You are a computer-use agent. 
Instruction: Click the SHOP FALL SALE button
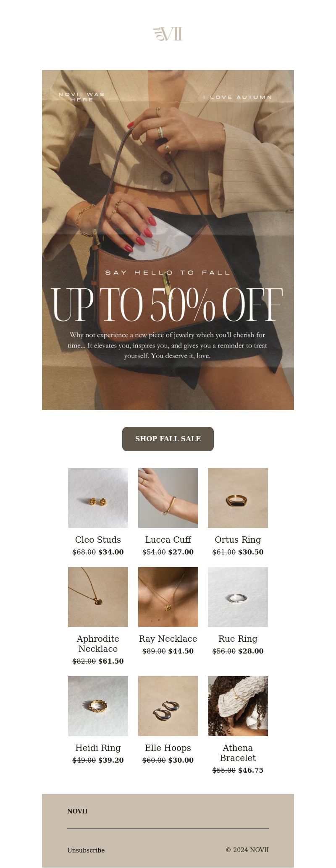point(168,439)
